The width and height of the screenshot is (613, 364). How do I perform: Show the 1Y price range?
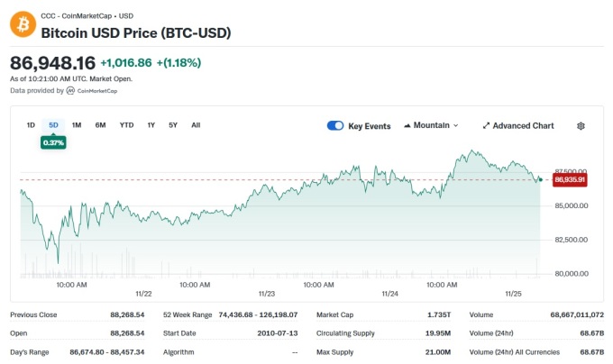(x=151, y=124)
